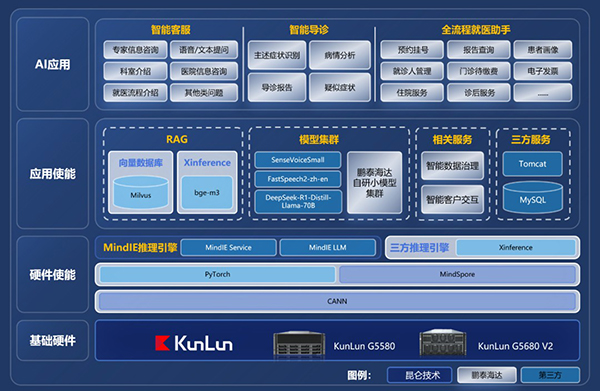
Task: Click the KunLun G5580 text label
Action: (x=364, y=346)
